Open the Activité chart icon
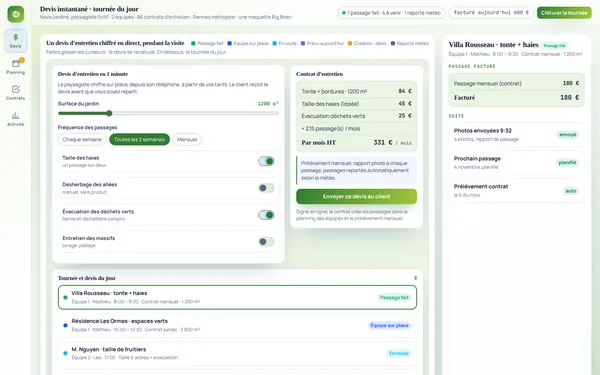Screen dimensions: 600x375 [x=16, y=115]
